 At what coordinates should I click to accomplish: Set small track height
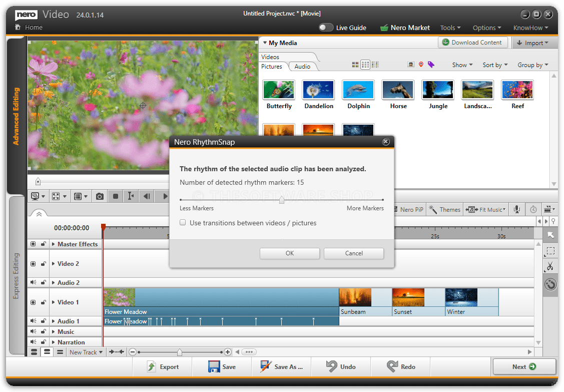pos(60,352)
